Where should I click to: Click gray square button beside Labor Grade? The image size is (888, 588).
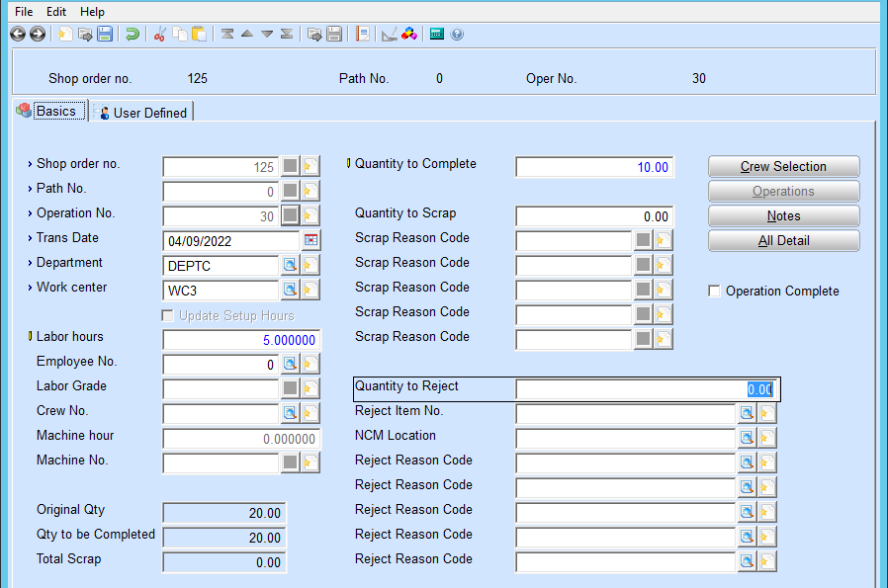(x=290, y=388)
